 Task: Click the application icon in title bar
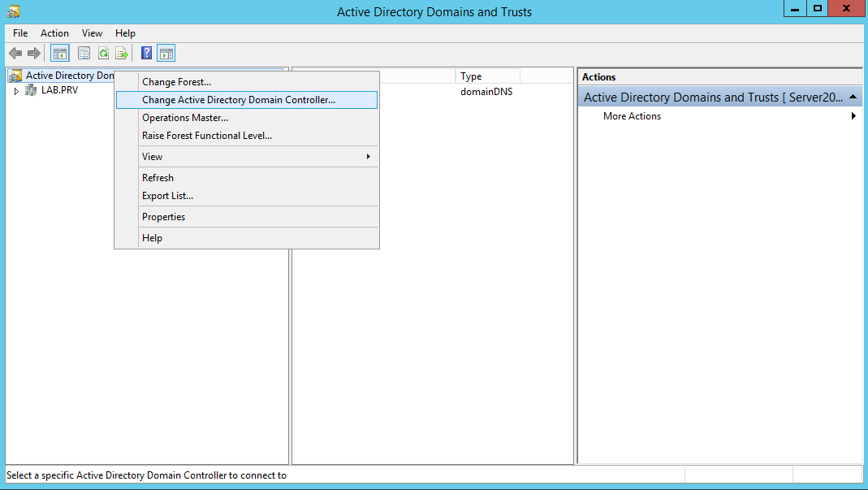click(13, 11)
